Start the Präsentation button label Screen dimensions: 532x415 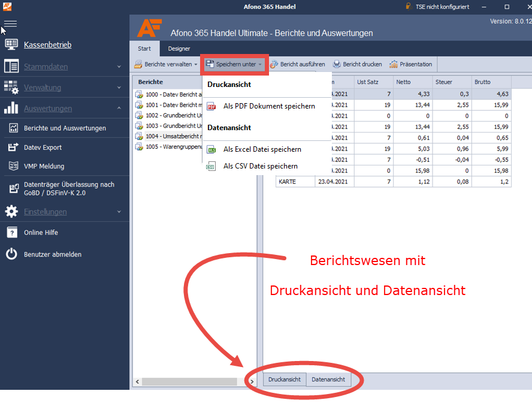click(416, 64)
